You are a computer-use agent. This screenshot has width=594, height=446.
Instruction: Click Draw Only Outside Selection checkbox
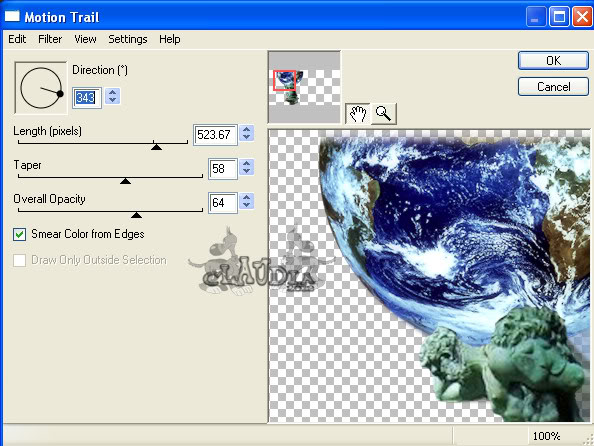coord(19,260)
